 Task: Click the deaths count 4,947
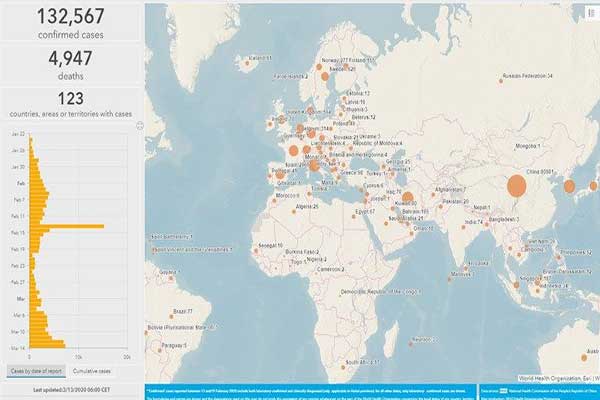pyautogui.click(x=71, y=61)
